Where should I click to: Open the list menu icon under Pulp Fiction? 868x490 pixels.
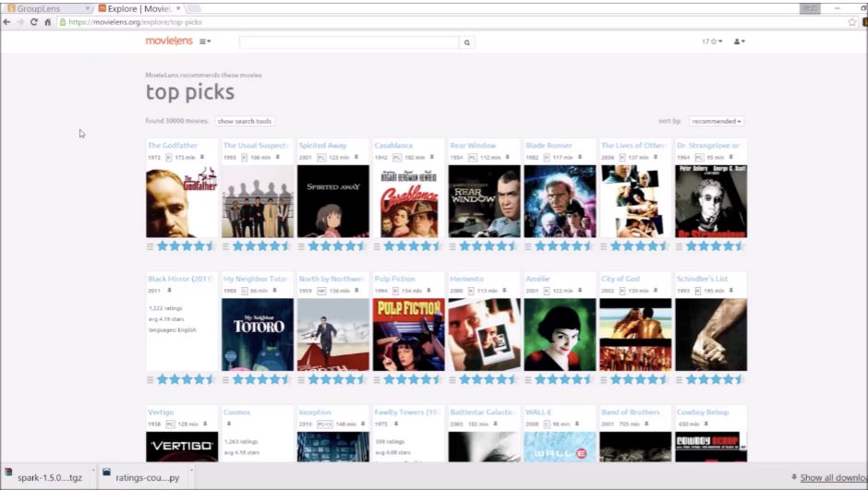377,379
